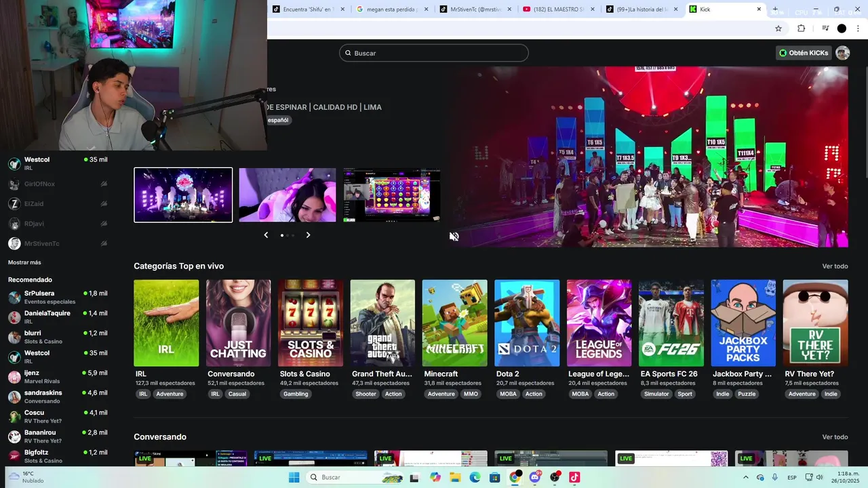
Task: Select the slots game stream thumbnail
Action: tap(392, 195)
